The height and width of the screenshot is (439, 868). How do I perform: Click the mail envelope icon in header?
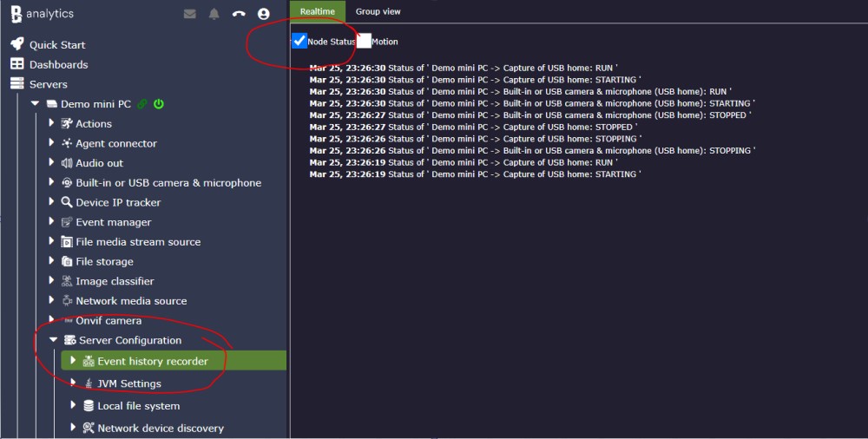190,14
